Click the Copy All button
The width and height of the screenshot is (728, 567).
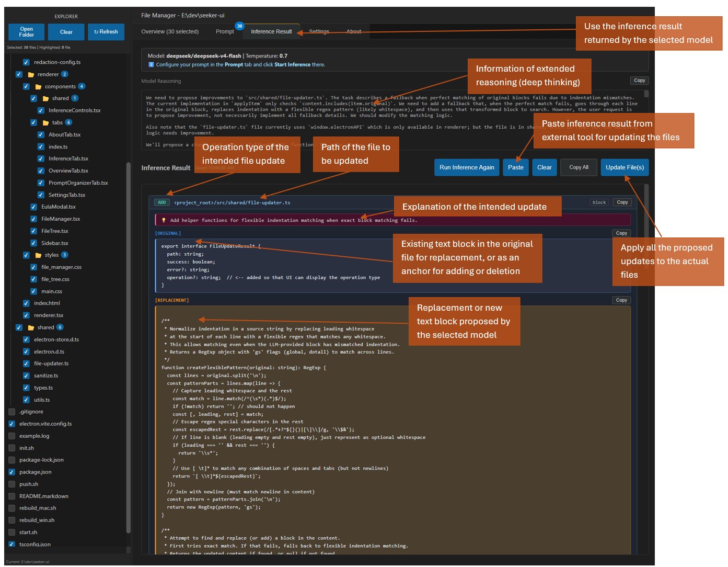[x=579, y=167]
